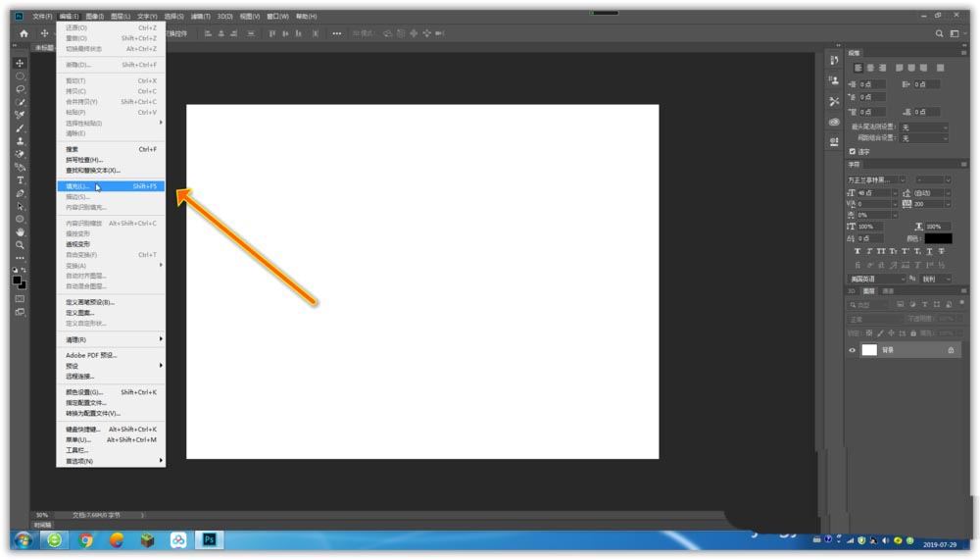Choose 查找和替换文本(X)... entry
980x560 pixels.
pos(111,171)
